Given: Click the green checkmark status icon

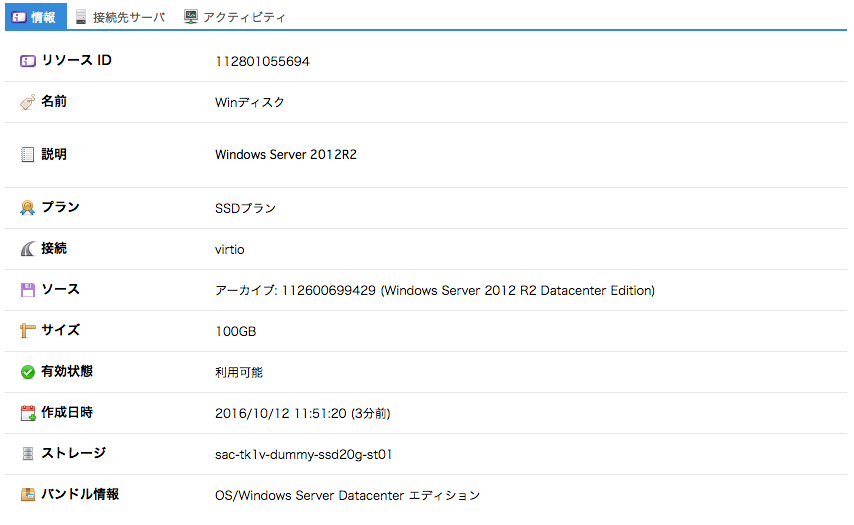Looking at the screenshot, I should 28,372.
